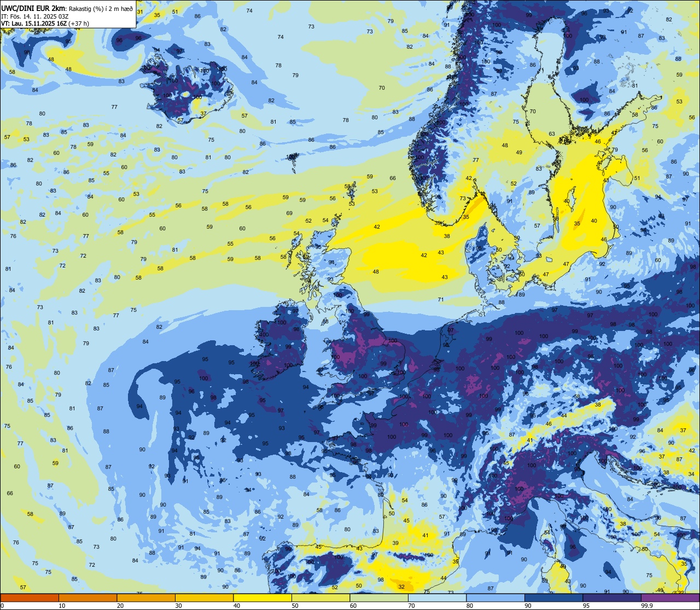Click the "UWC/DINI EUR 2km" title text

[x=33, y=9]
